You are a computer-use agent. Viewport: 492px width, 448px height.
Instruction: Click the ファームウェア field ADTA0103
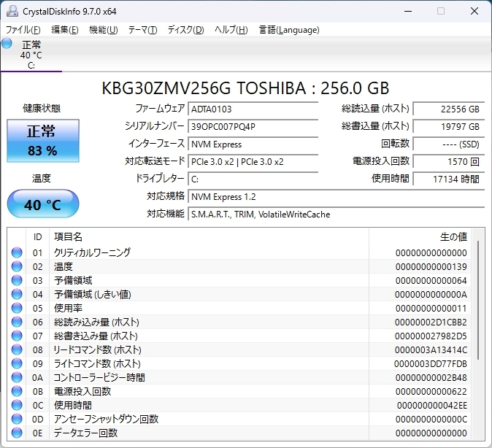tap(253, 109)
